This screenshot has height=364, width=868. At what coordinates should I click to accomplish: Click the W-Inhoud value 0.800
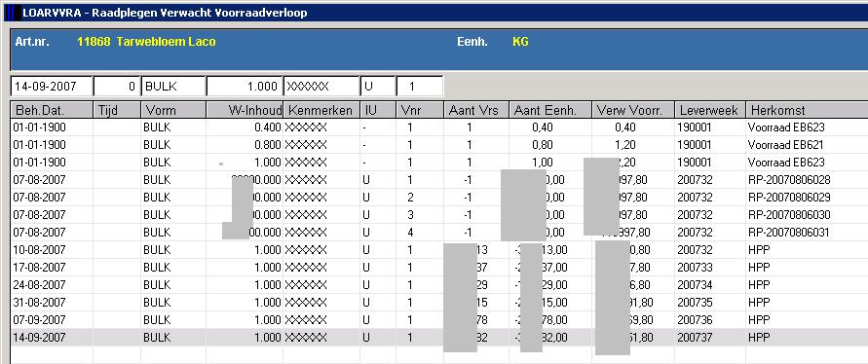coord(267,145)
